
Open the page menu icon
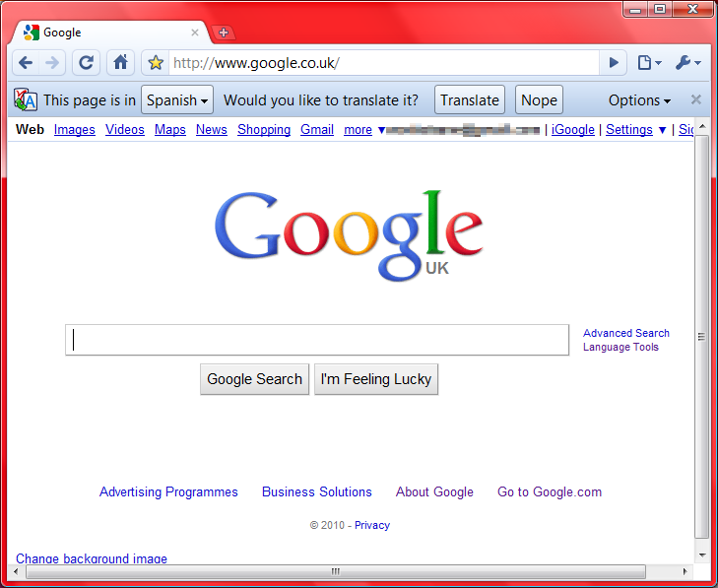click(x=649, y=62)
